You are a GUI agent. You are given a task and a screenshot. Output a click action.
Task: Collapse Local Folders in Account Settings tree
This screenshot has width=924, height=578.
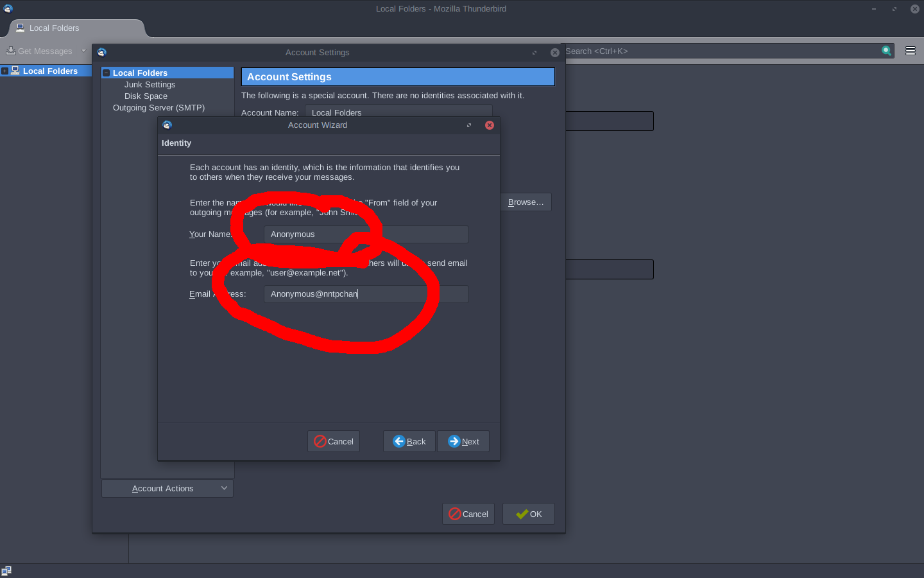[107, 73]
